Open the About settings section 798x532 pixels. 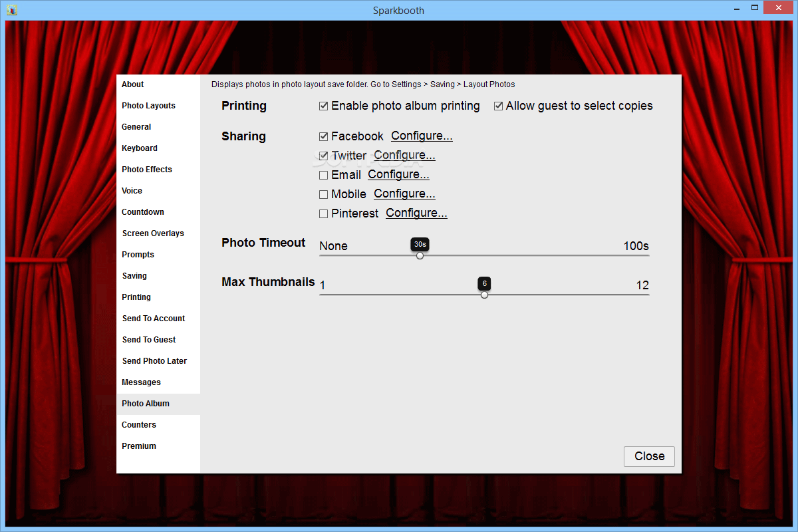click(158, 84)
